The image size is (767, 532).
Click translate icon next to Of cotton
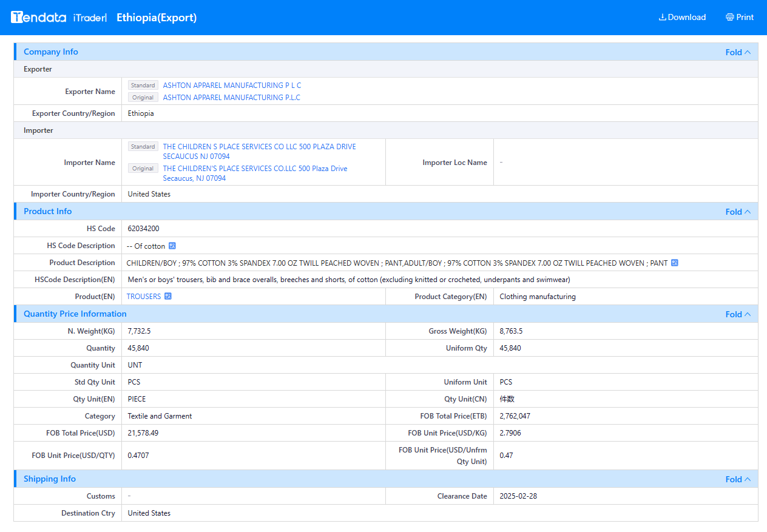tap(172, 246)
